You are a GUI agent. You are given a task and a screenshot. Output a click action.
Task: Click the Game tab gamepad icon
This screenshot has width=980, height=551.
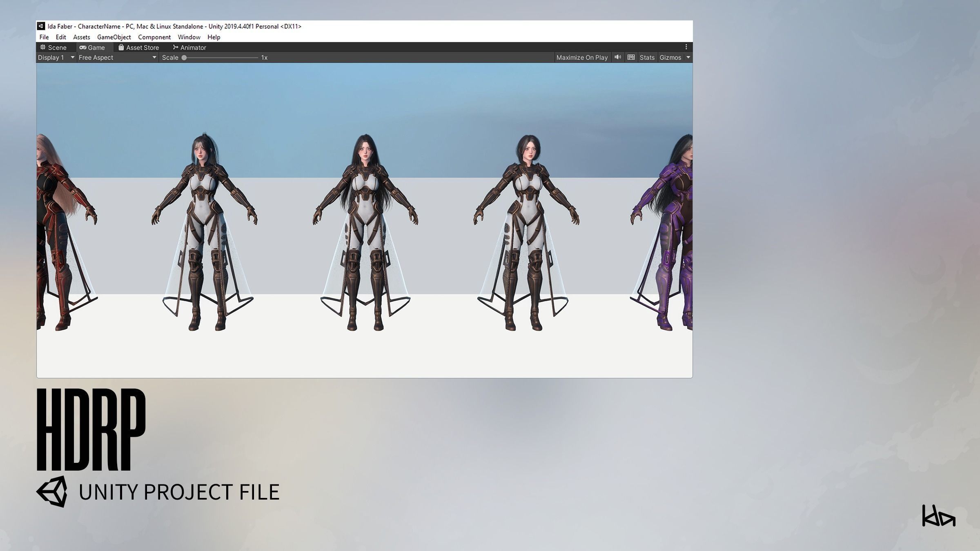click(x=83, y=47)
